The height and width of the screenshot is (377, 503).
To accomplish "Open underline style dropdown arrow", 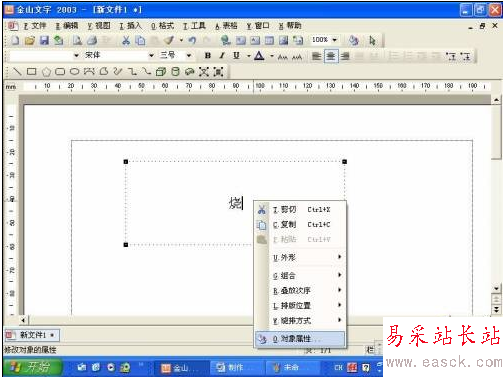I will (248, 56).
